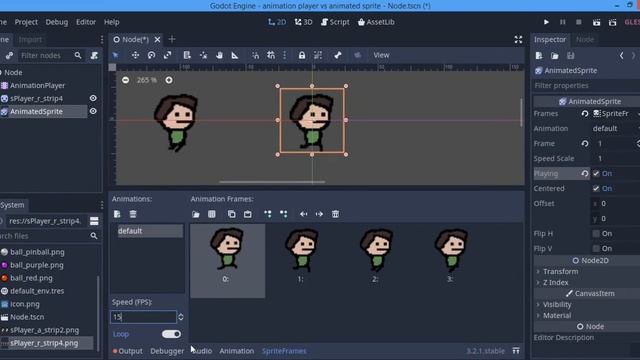Open the Editor menu

tap(86, 22)
